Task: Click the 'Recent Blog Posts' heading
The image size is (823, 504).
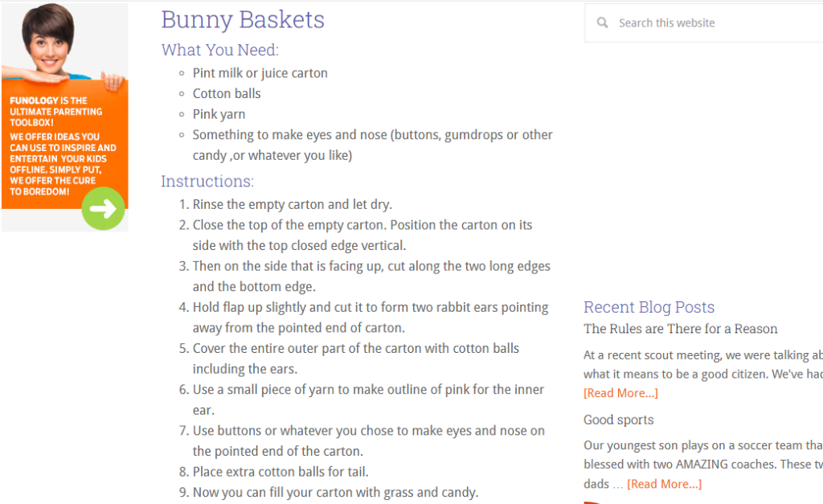Action: [x=649, y=307]
